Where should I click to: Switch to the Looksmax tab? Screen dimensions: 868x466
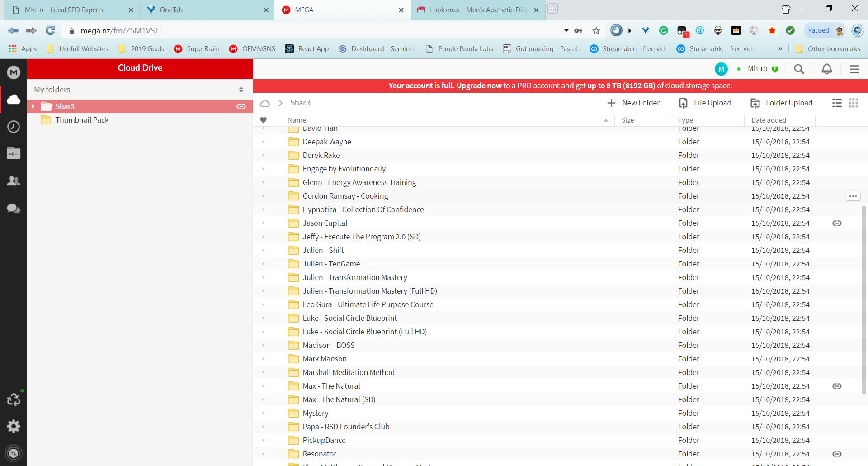click(477, 10)
